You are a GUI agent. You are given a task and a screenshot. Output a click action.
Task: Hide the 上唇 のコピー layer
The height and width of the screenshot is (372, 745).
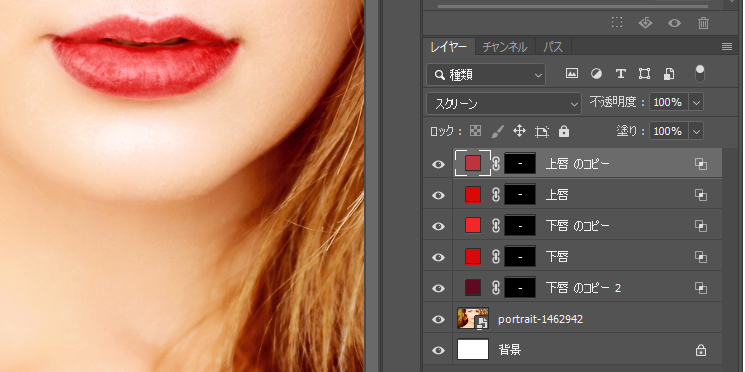pyautogui.click(x=438, y=164)
